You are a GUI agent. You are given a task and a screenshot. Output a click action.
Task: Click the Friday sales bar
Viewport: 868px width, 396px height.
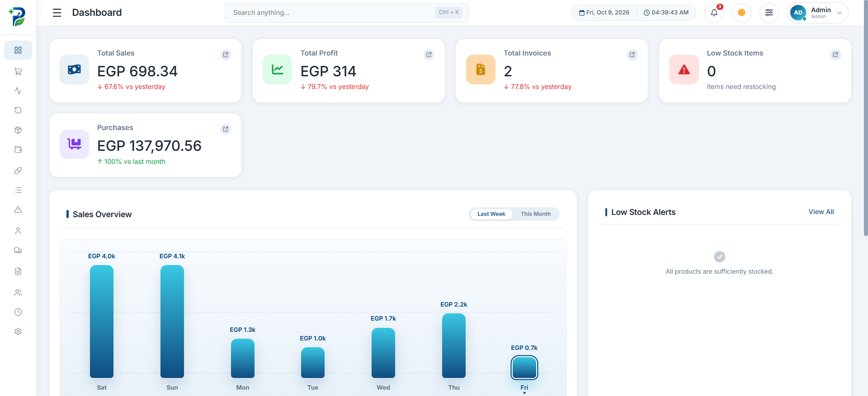[524, 368]
